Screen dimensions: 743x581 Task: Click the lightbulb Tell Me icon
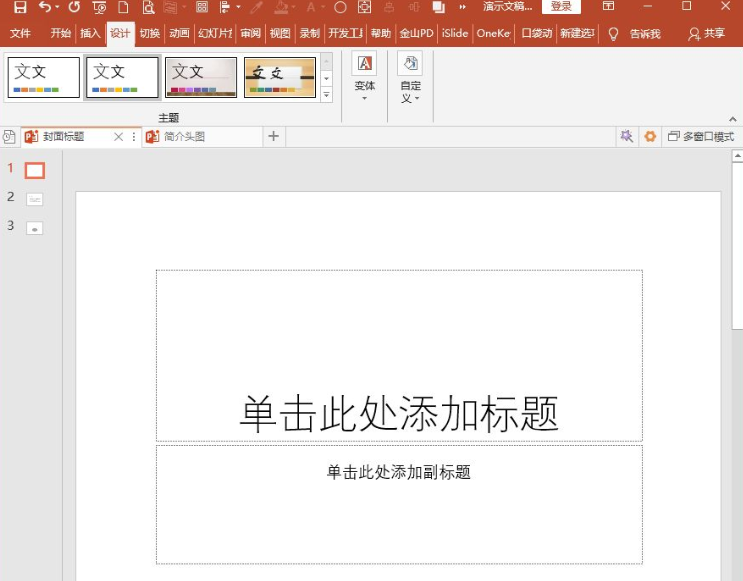click(x=613, y=34)
